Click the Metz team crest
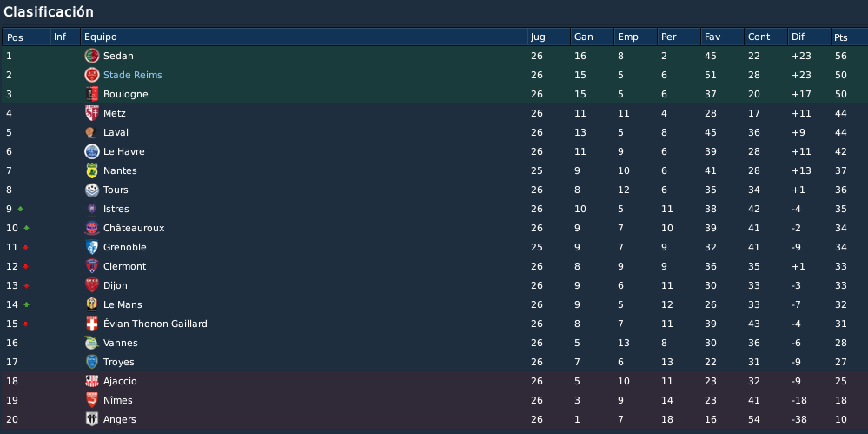The image size is (868, 434). click(92, 113)
